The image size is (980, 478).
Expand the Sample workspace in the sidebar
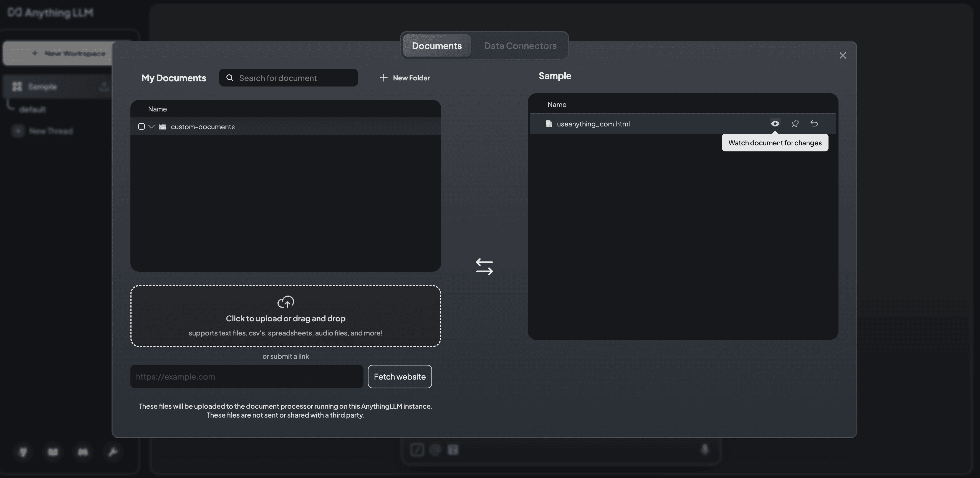click(43, 86)
